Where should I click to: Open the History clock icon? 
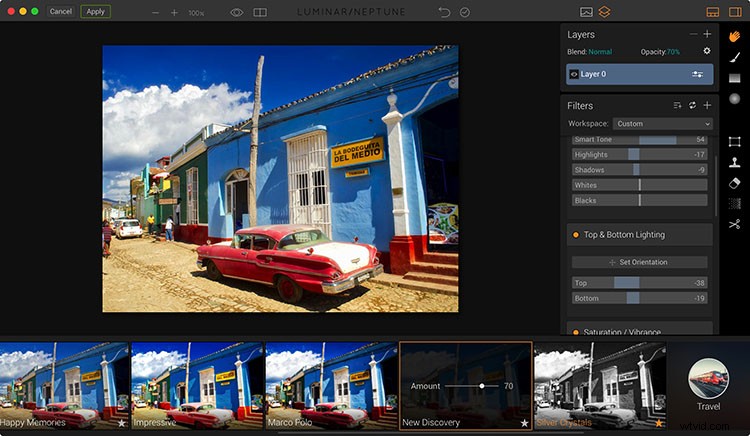coord(464,12)
